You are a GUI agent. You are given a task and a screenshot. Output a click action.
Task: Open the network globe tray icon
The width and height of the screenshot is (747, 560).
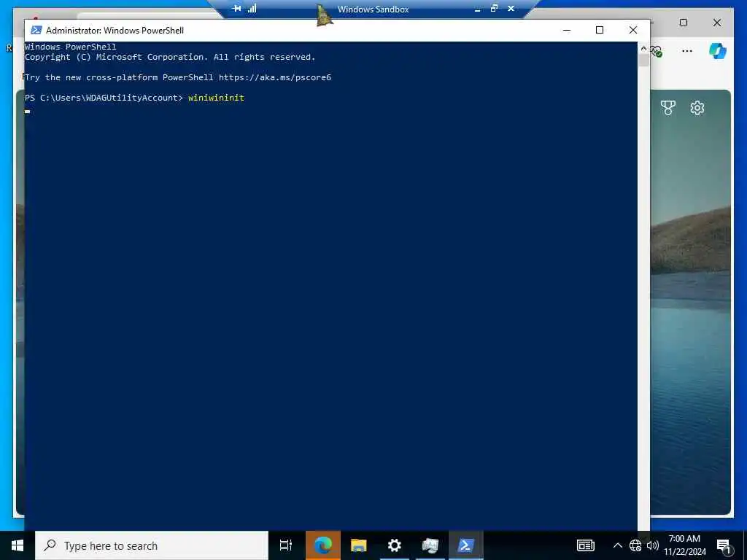(x=635, y=545)
